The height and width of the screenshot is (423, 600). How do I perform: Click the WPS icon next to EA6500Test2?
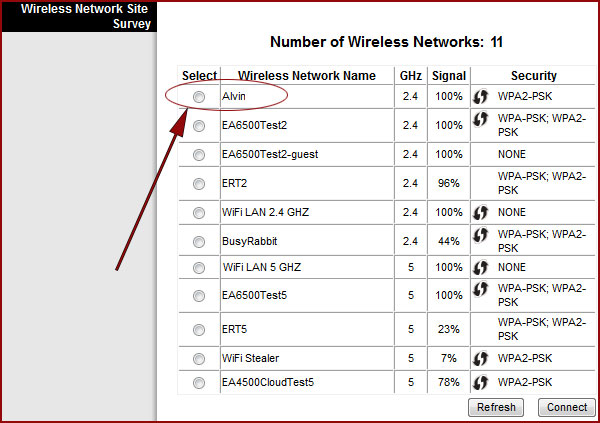(480, 121)
